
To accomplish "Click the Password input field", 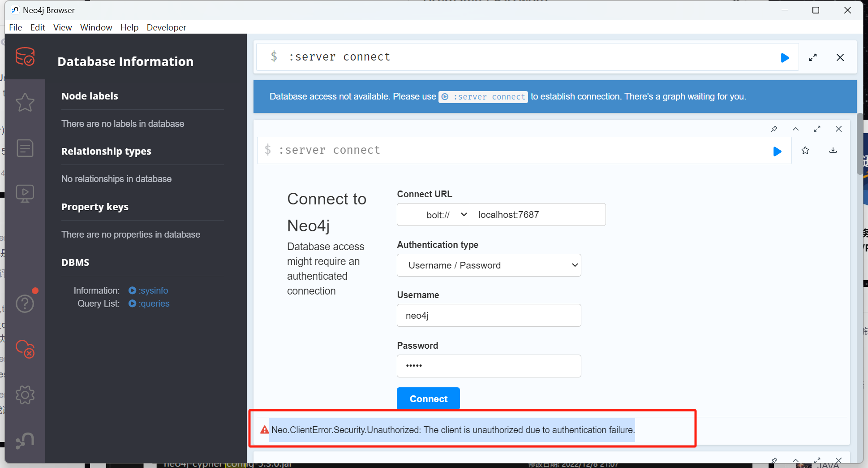I will click(x=489, y=366).
